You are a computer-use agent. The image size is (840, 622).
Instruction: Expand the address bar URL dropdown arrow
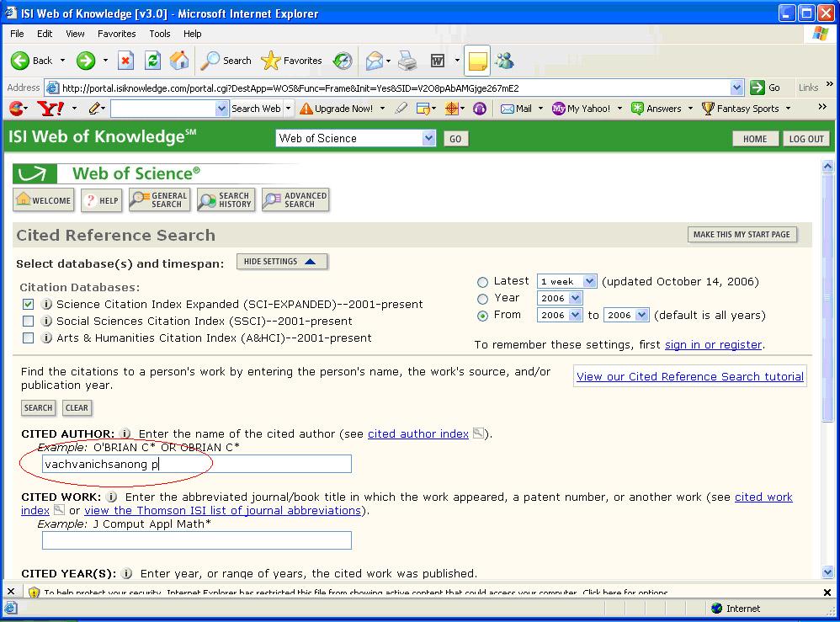pos(737,88)
